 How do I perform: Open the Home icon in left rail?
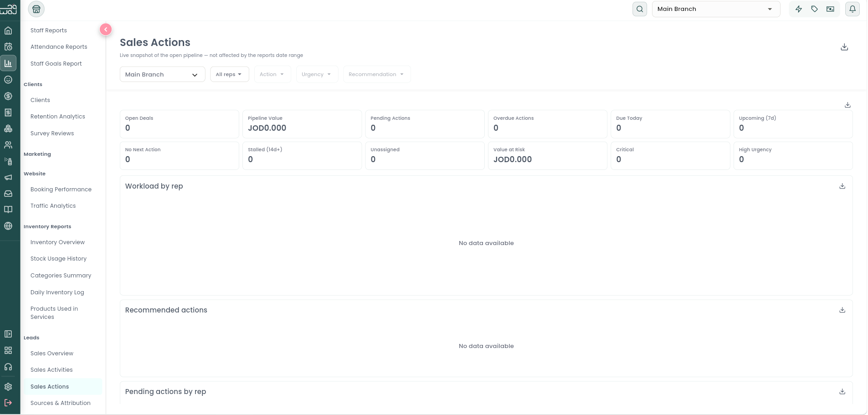pos(8,31)
